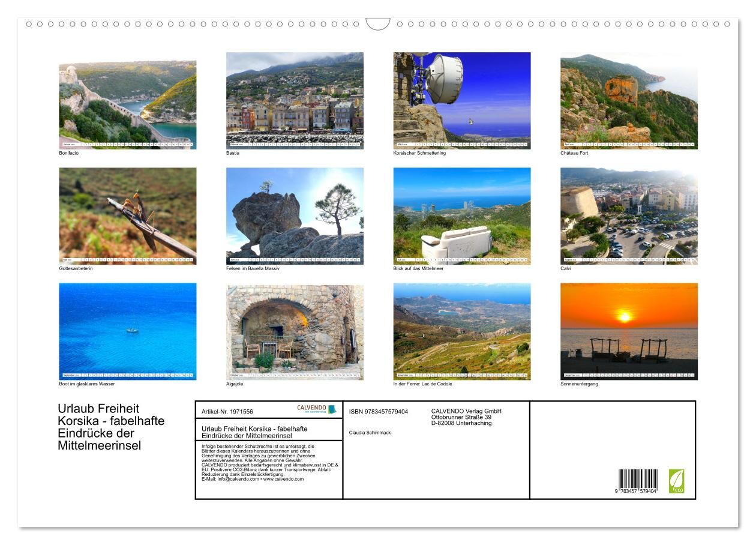This screenshot has width=756, height=545.
Task: Open the Felsen im Bavella Massiv photo
Action: tap(295, 216)
